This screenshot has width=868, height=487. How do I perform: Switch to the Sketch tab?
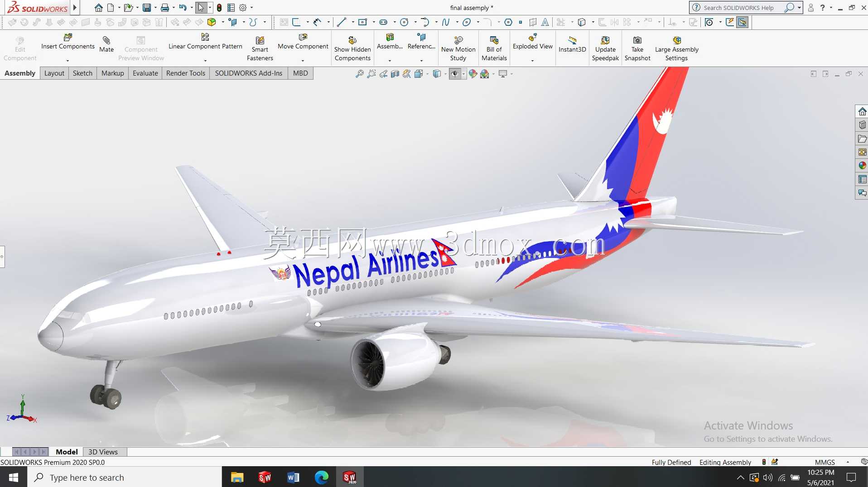coord(82,73)
